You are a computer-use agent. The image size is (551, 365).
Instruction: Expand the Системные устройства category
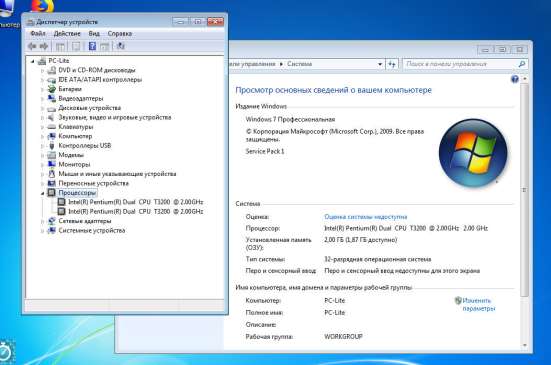tap(43, 231)
